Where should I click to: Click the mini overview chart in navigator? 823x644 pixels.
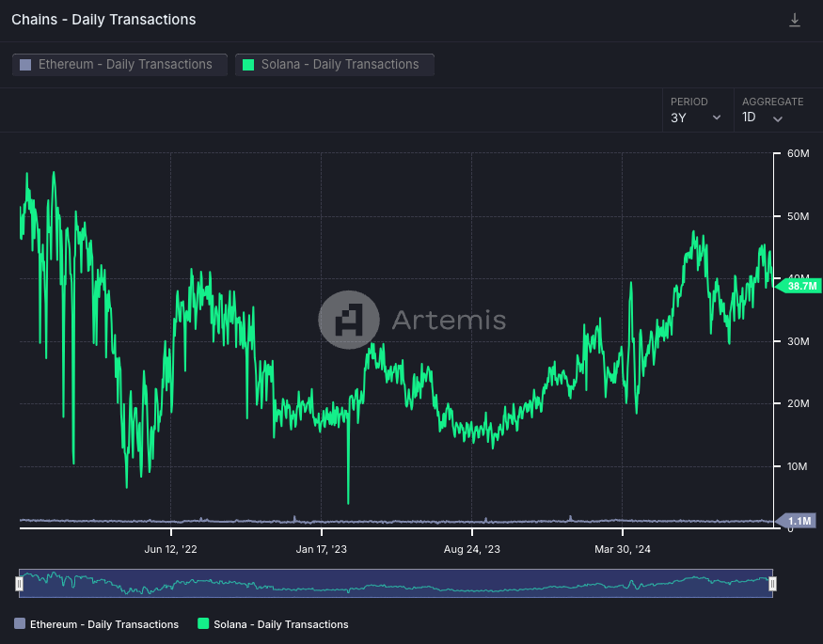(395, 584)
